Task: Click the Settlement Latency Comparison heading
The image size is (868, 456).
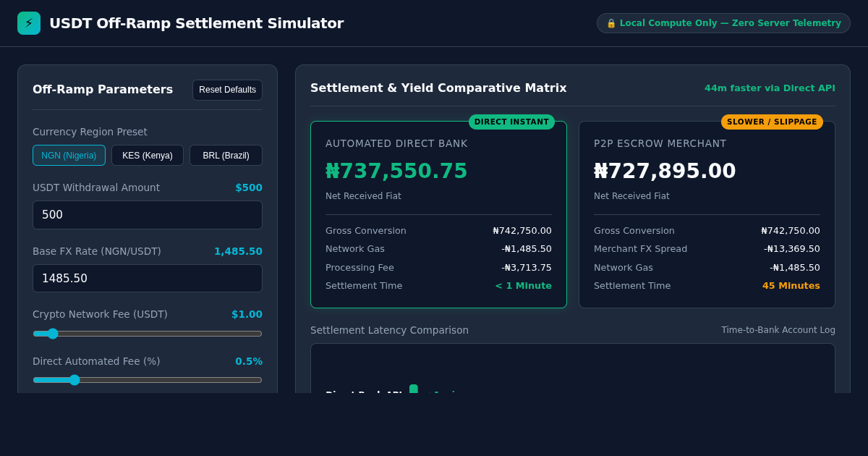Action: [389, 330]
